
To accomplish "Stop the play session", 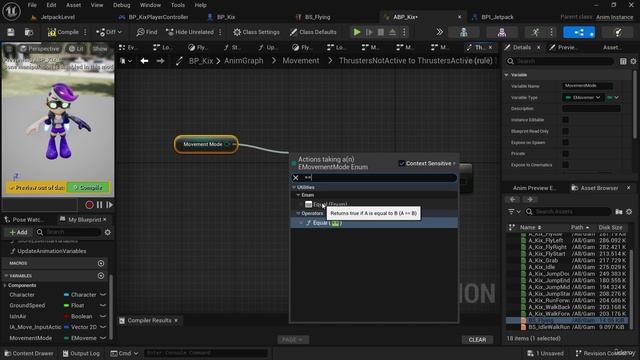I will (x=381, y=32).
